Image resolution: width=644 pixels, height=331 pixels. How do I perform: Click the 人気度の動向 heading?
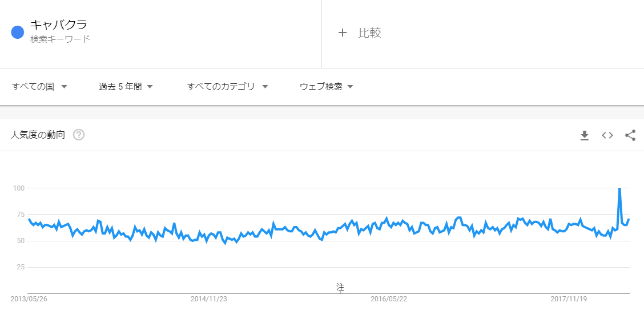[38, 135]
